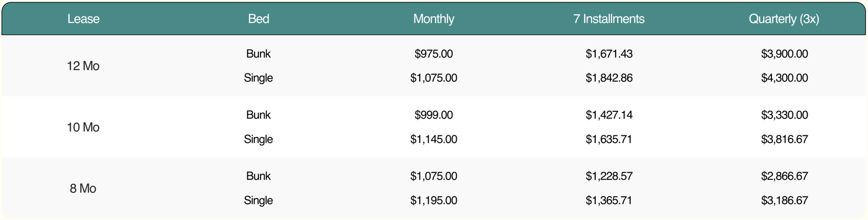Image resolution: width=868 pixels, height=220 pixels.
Task: Click the $3,900.00 quarterly amount
Action: coord(784,54)
